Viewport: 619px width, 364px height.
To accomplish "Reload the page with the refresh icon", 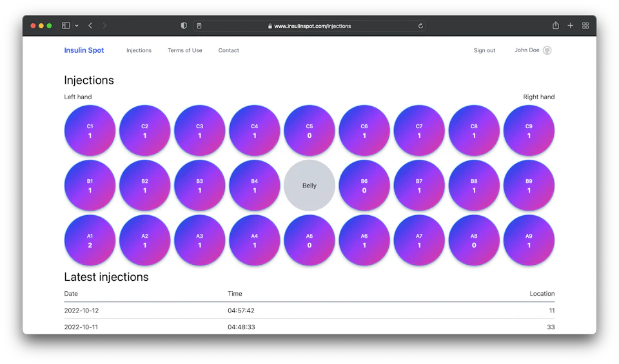I will pos(420,26).
